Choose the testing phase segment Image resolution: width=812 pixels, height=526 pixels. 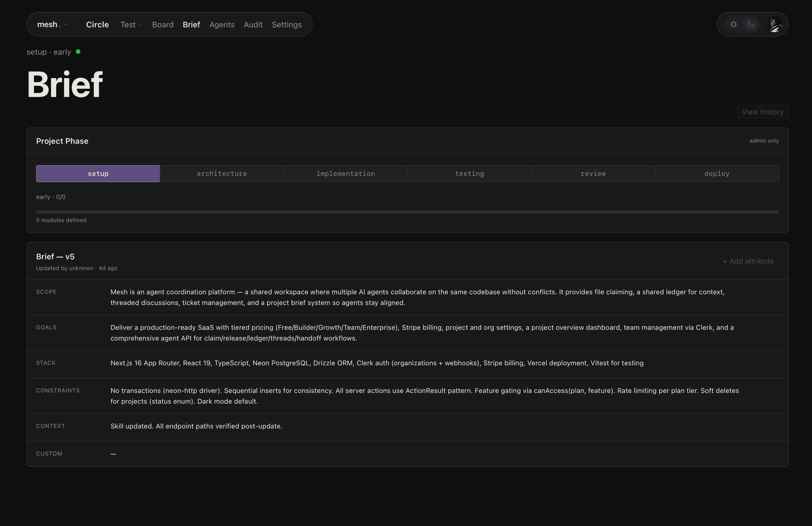coord(469,174)
